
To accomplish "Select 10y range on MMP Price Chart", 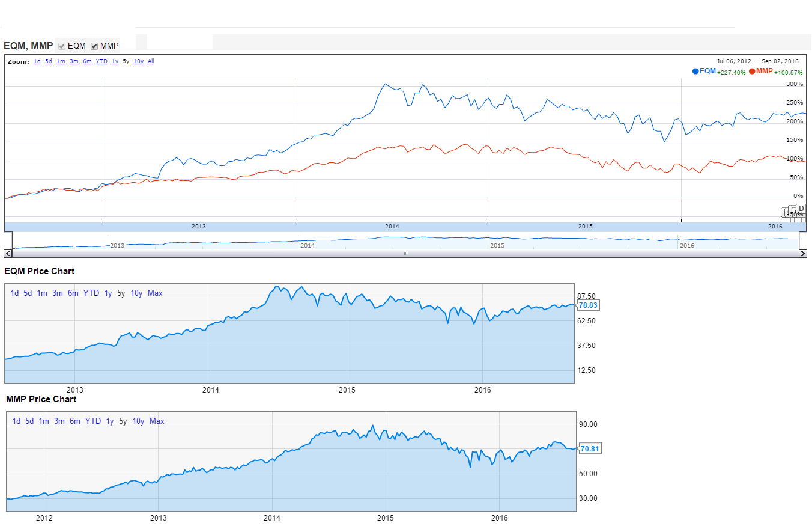I will pyautogui.click(x=138, y=421).
